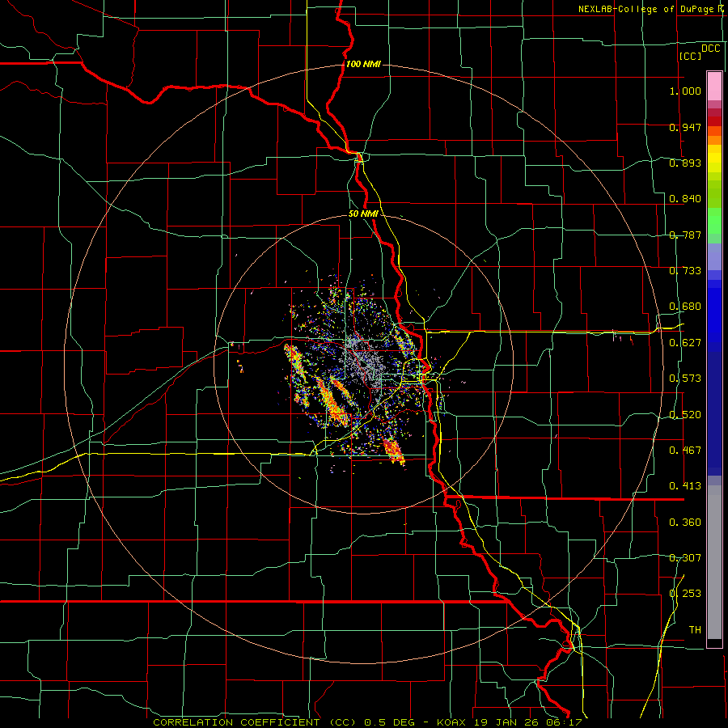
Task: Click the Correlation Coefficient KOAX caption text
Action: click(x=367, y=722)
